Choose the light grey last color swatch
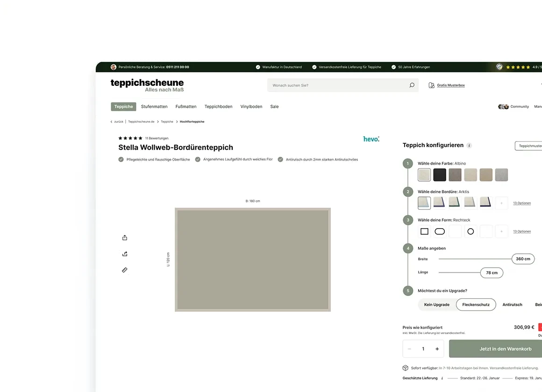Screen dimensions: 542x392 point(501,175)
